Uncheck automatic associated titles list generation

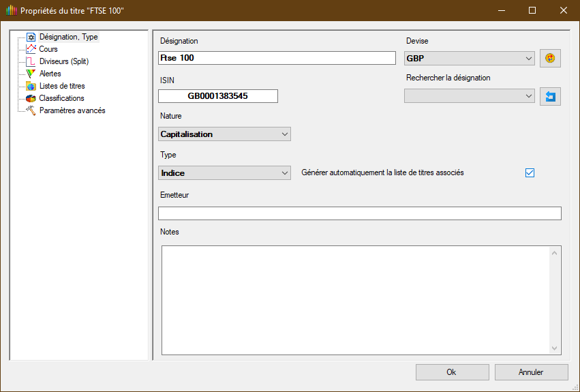pos(530,173)
